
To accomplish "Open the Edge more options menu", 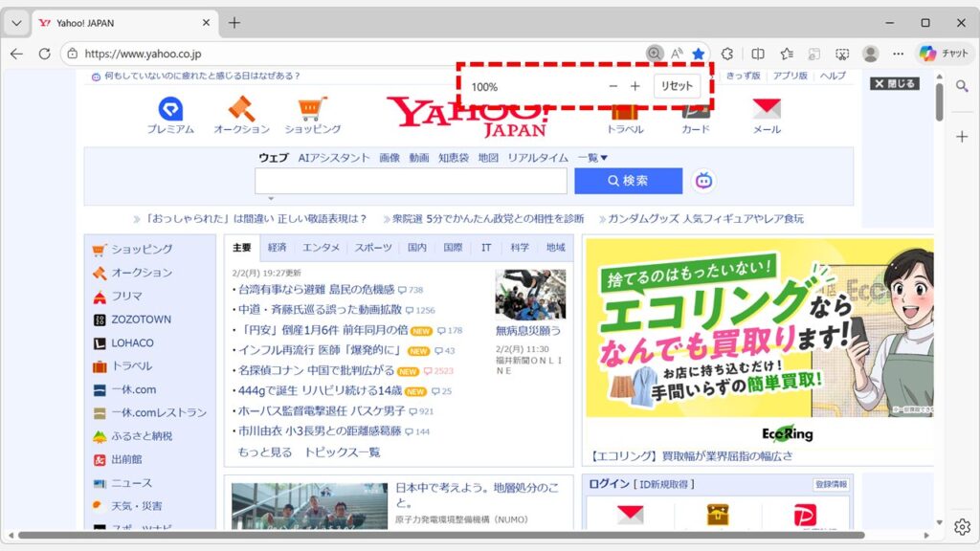I will pyautogui.click(x=899, y=53).
